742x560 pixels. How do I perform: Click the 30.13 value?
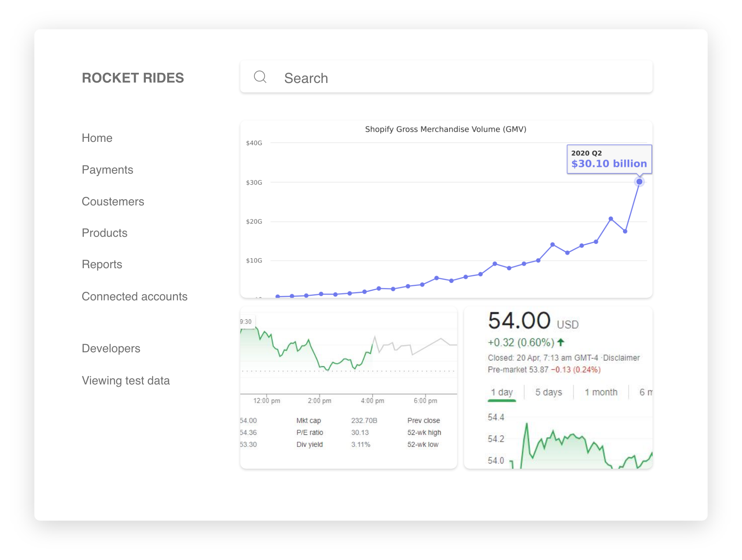tap(360, 432)
